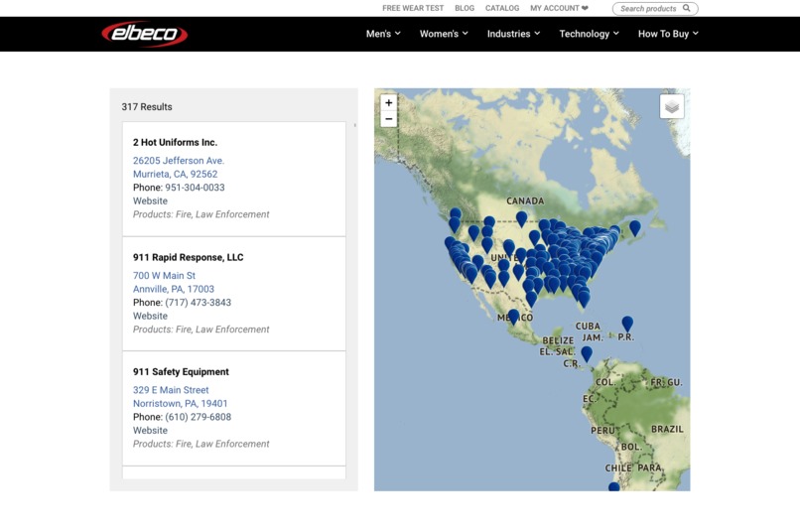Open the Free Wear Test page
Viewport: 800px width, 532px height.
[x=413, y=8]
